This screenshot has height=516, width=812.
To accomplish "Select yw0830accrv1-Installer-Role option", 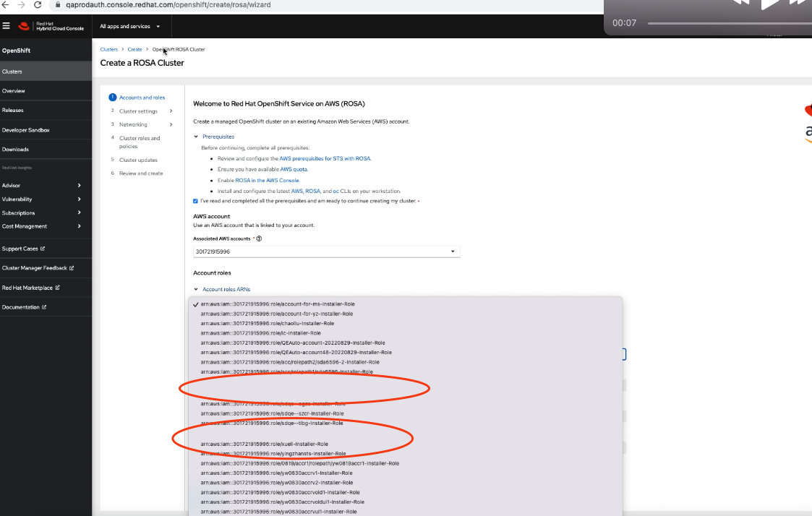I will tap(406, 473).
